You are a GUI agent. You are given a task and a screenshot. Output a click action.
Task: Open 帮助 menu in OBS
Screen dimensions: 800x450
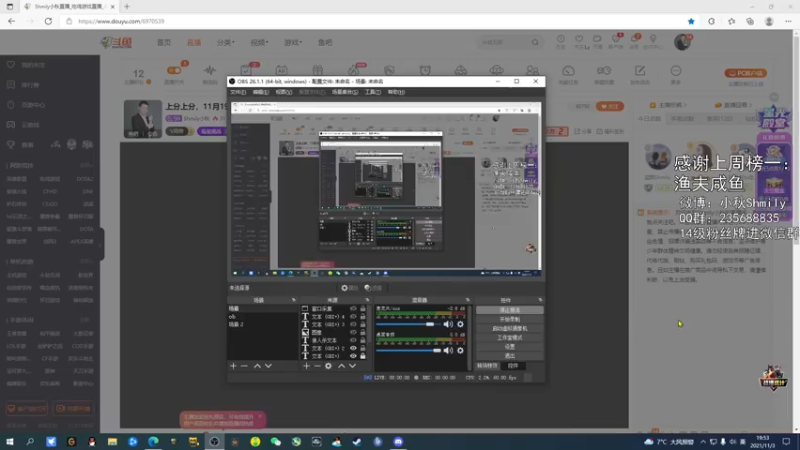click(x=396, y=92)
